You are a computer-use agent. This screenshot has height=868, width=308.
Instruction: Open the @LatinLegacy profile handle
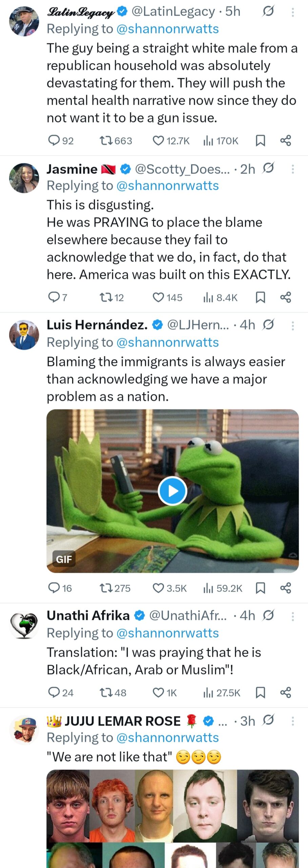(x=173, y=11)
